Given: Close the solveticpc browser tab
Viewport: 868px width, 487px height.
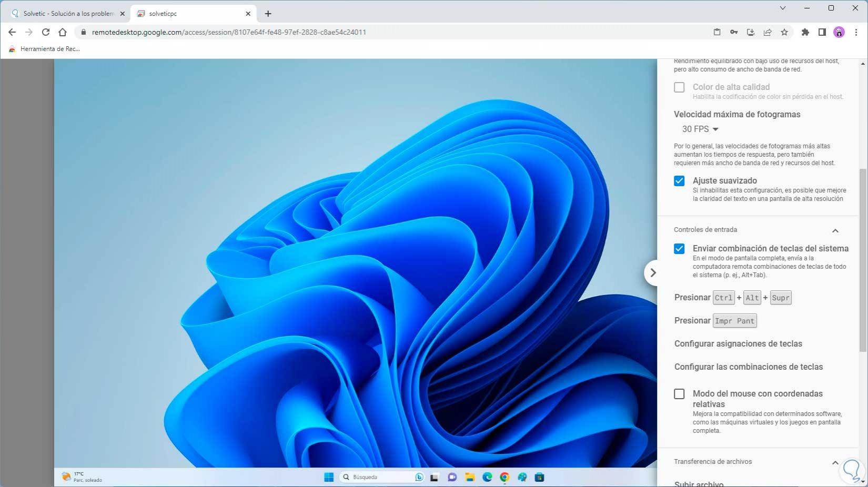Looking at the screenshot, I should (x=248, y=14).
